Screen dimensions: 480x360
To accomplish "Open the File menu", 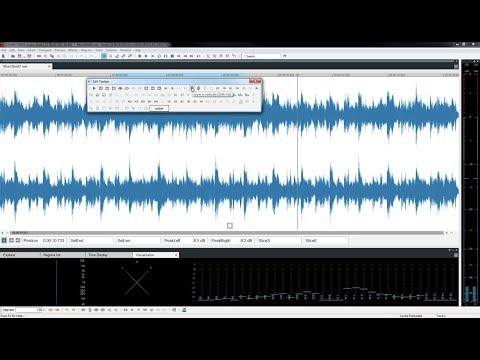I will [4, 50].
